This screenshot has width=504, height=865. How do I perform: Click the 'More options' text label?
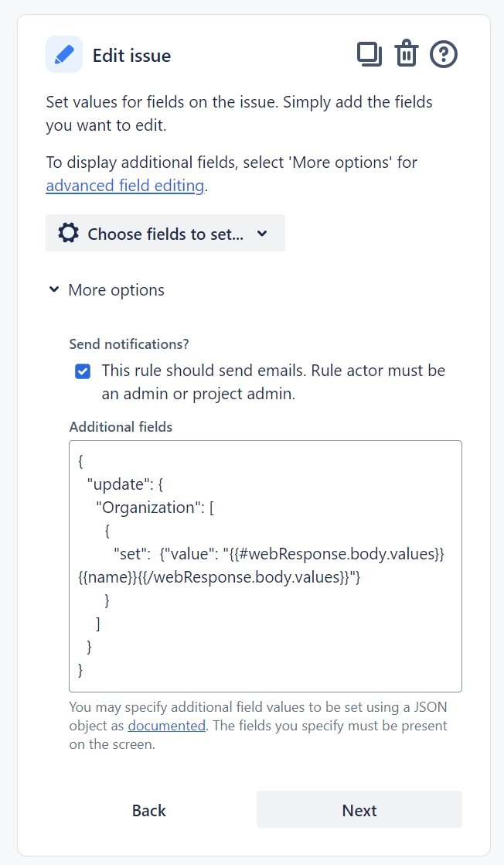tap(116, 289)
